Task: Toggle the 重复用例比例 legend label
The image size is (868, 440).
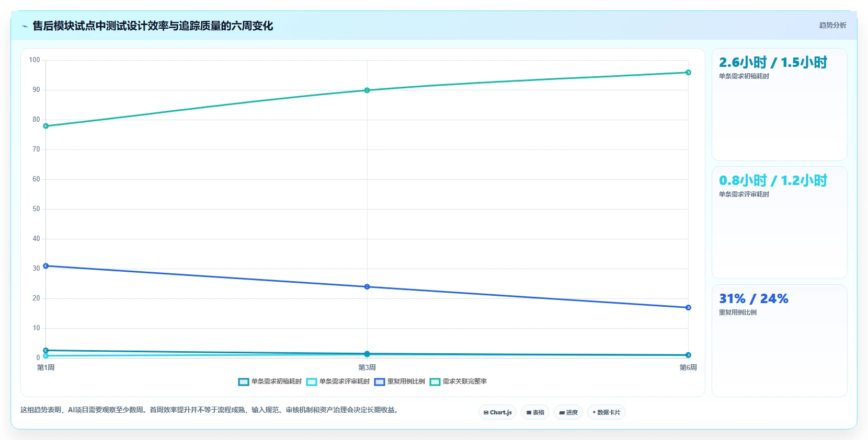Action: pos(406,381)
